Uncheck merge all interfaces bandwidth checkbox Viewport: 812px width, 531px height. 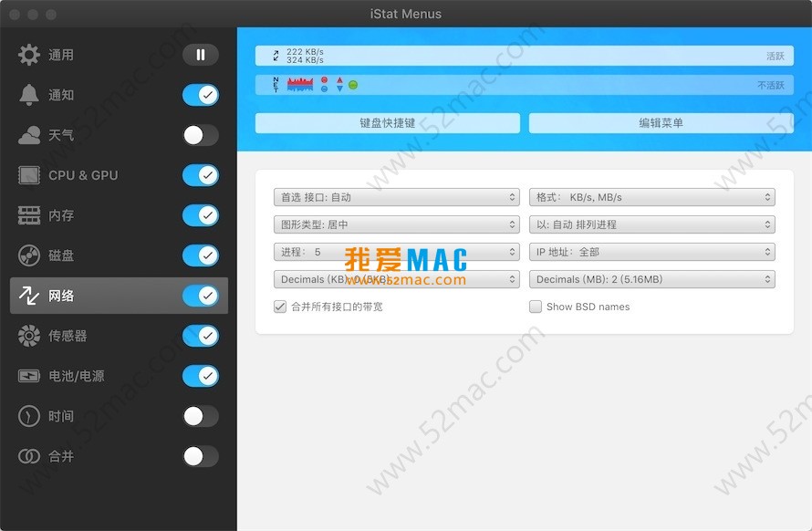click(280, 307)
